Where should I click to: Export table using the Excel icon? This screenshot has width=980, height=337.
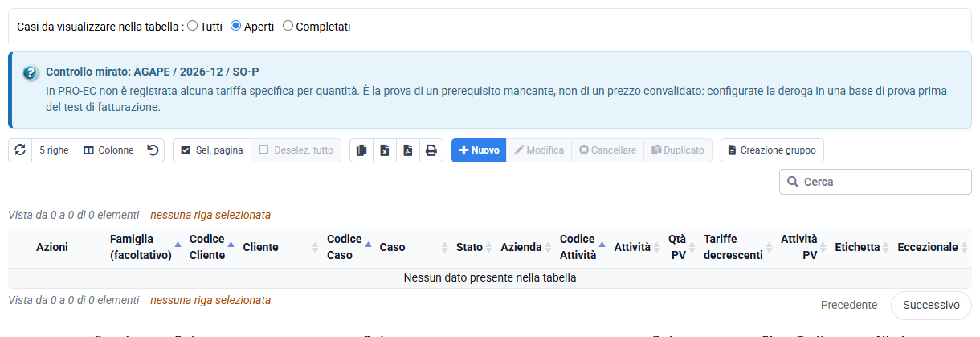[385, 150]
